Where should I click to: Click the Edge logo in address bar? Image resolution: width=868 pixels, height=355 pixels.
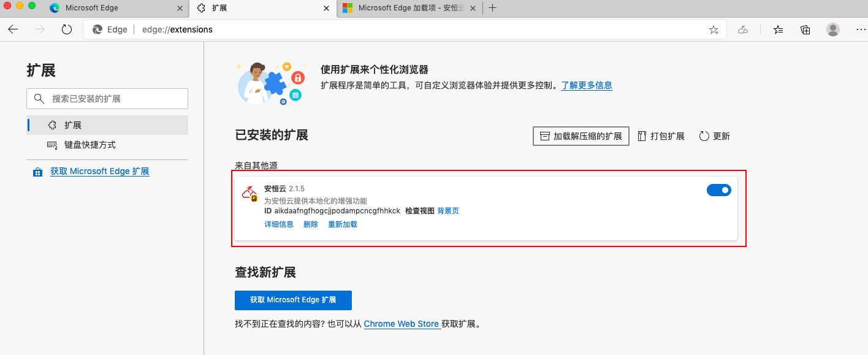click(x=97, y=29)
